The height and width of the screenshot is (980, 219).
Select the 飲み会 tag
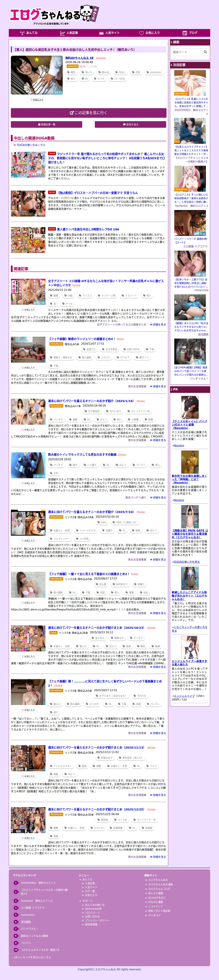[x=104, y=72]
